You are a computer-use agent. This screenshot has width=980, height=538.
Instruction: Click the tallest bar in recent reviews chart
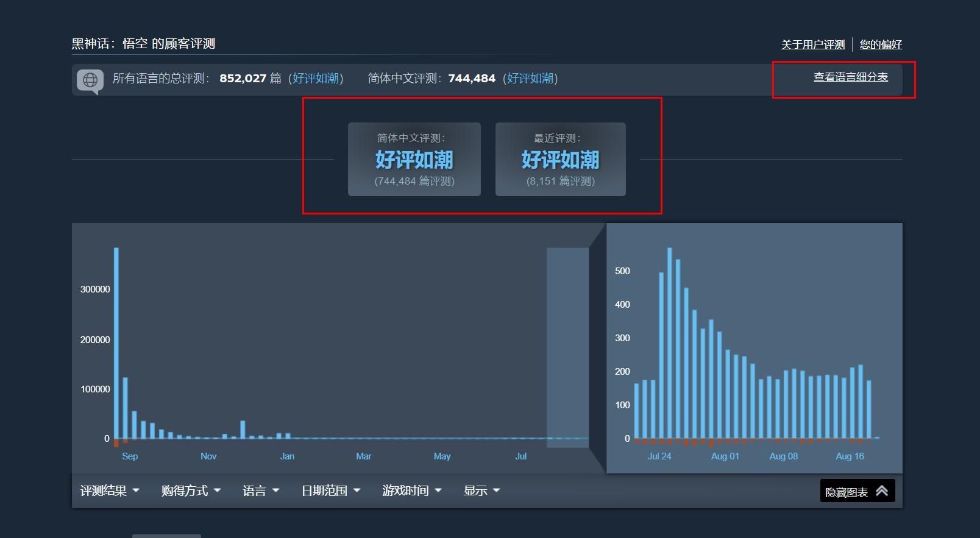(x=669, y=341)
